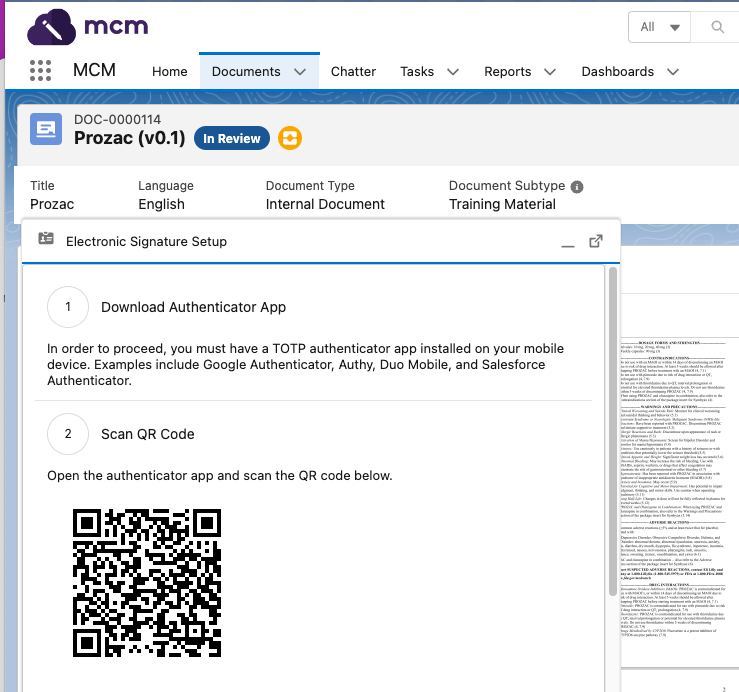Viewport: 739px width, 692px height.
Task: Click the blue document record icon
Action: (46, 129)
